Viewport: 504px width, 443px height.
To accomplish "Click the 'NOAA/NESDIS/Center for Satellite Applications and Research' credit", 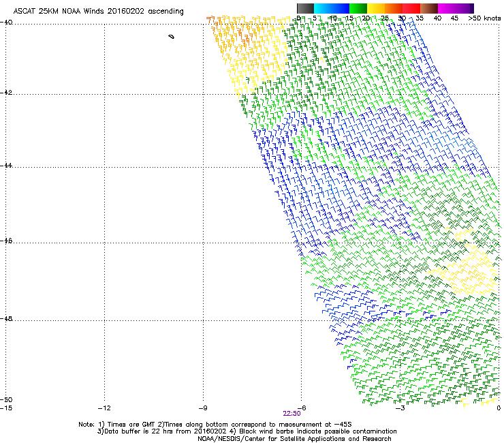I will click(x=294, y=439).
